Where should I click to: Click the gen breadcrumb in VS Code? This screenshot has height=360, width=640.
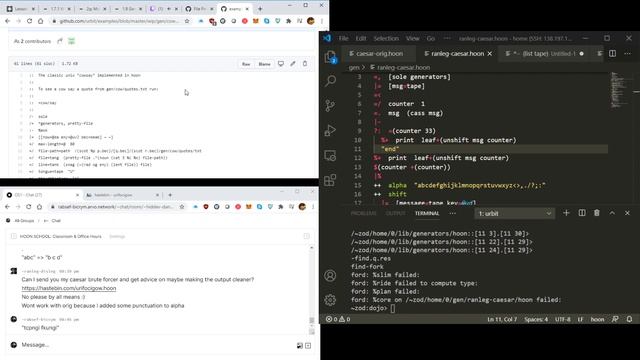click(x=353, y=68)
